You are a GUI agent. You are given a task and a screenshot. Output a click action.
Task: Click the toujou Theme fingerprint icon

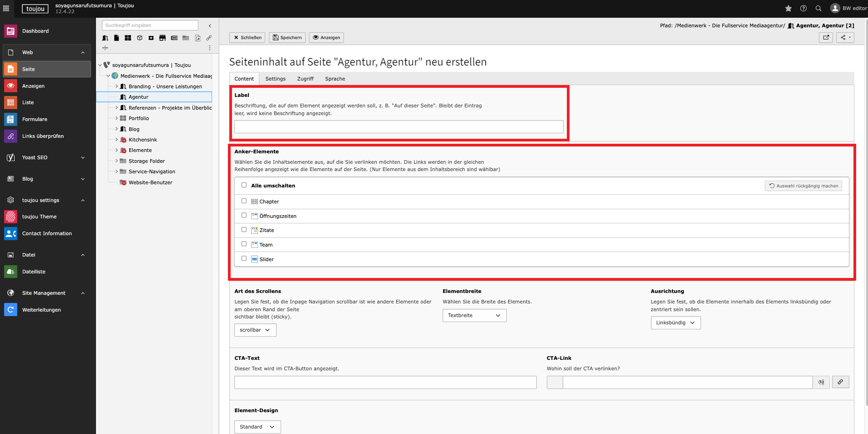click(x=11, y=217)
